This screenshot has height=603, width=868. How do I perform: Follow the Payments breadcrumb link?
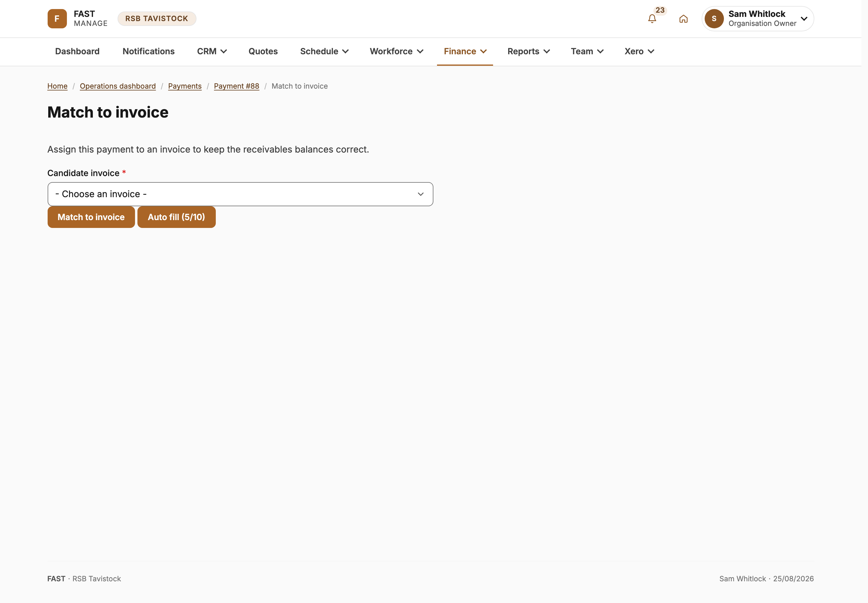[185, 86]
